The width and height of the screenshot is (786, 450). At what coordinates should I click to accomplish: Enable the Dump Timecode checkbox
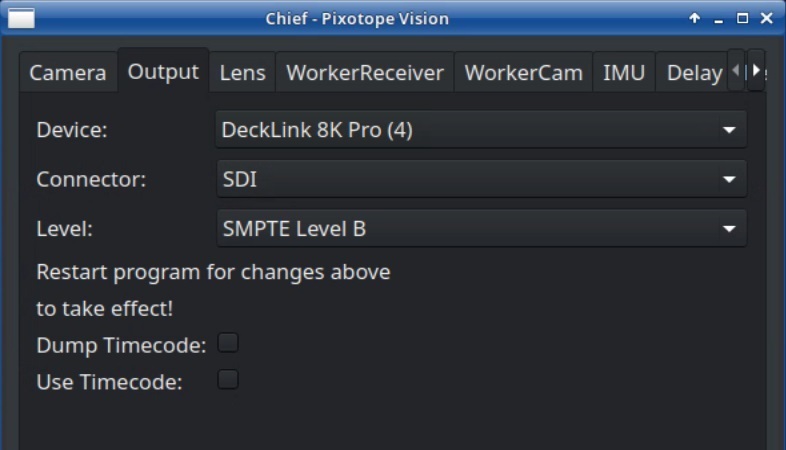229,343
